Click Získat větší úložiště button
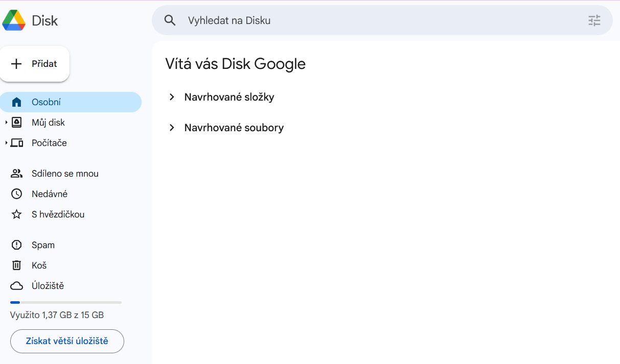The height and width of the screenshot is (364, 620). [67, 341]
